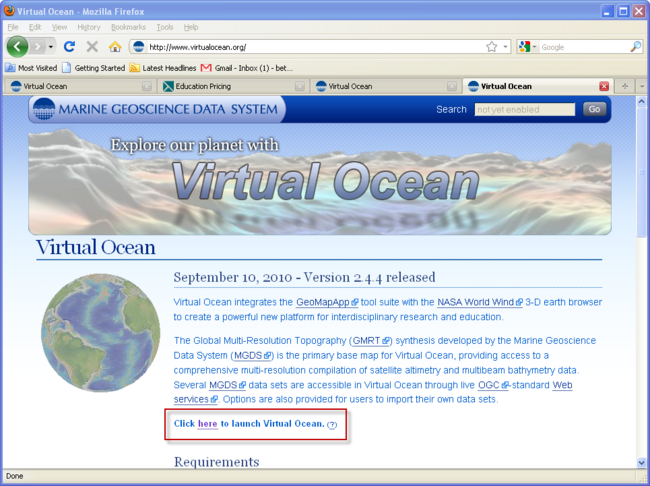Open the Bookmarks menu
Screen dimensions: 650x486
coord(128,27)
